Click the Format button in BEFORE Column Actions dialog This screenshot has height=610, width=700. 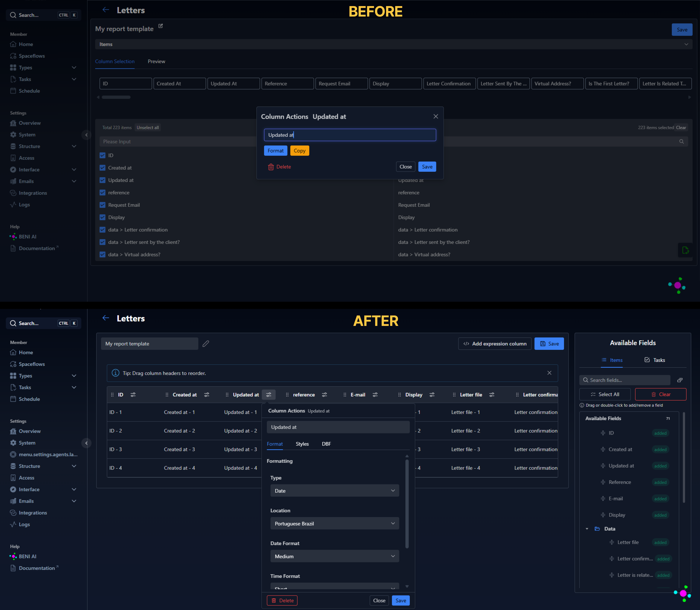tap(276, 151)
